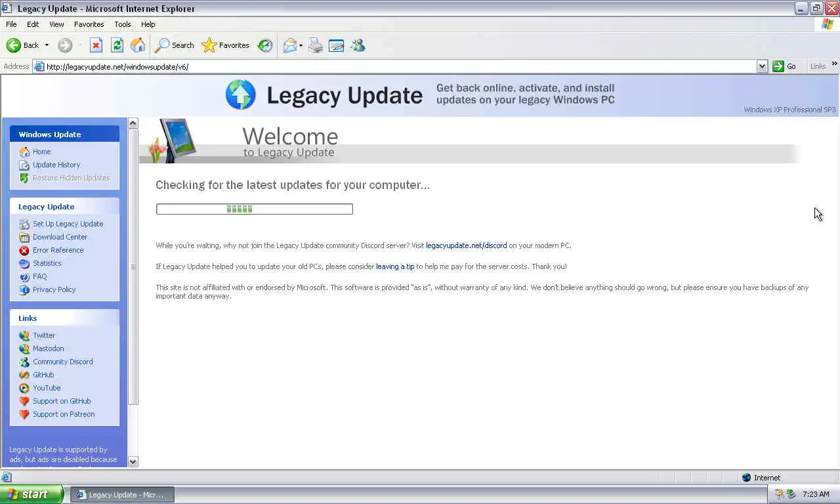Click the Back arrow toolbar button
The image size is (840, 504).
pyautogui.click(x=23, y=45)
